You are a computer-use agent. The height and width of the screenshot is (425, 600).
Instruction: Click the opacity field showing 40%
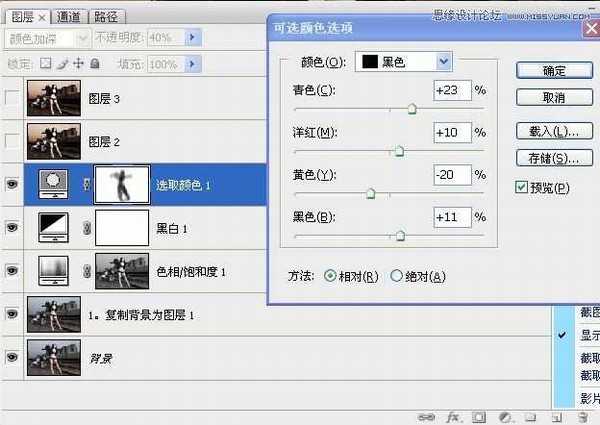(x=166, y=37)
